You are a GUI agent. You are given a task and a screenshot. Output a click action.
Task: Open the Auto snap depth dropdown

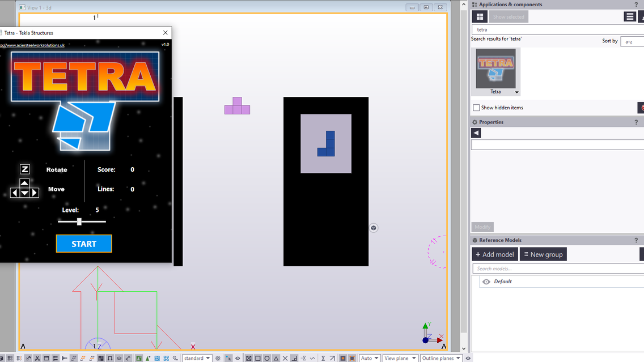click(370, 358)
